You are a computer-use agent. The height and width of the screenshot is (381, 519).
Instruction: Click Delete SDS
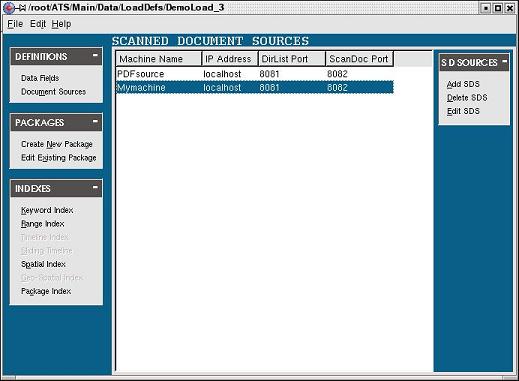pos(467,98)
